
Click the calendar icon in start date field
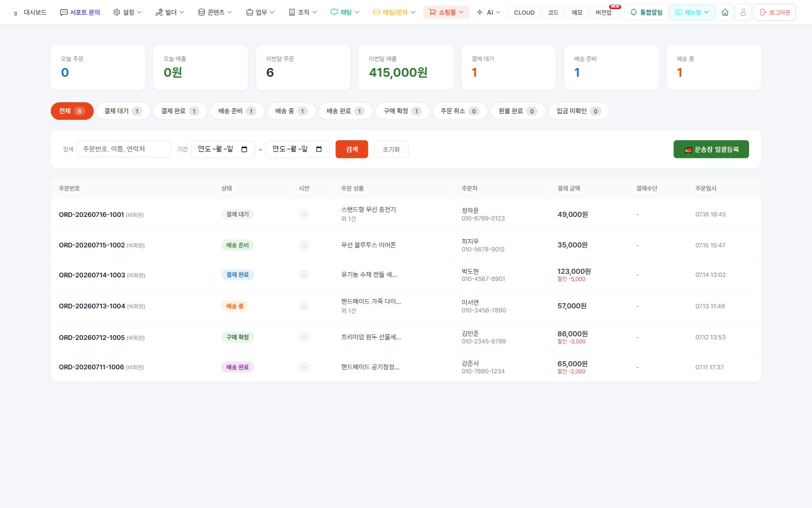(x=244, y=149)
